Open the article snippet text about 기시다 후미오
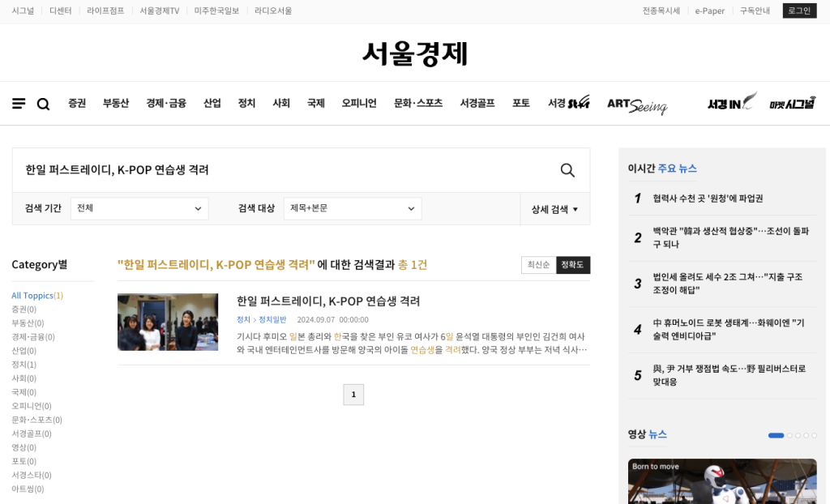This screenshot has width=830, height=504. (412, 343)
